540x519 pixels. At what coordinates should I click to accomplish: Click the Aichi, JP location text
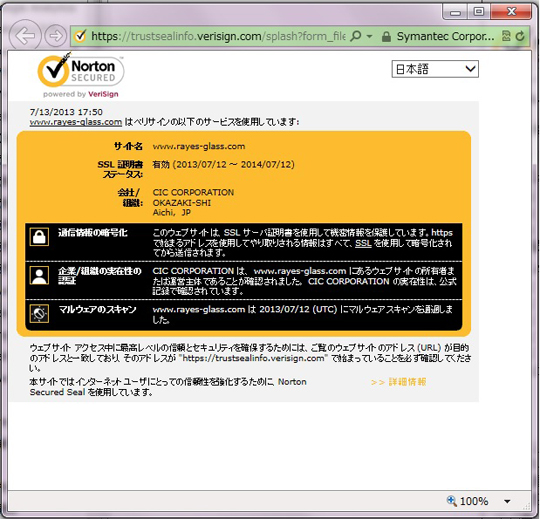pyautogui.click(x=172, y=212)
